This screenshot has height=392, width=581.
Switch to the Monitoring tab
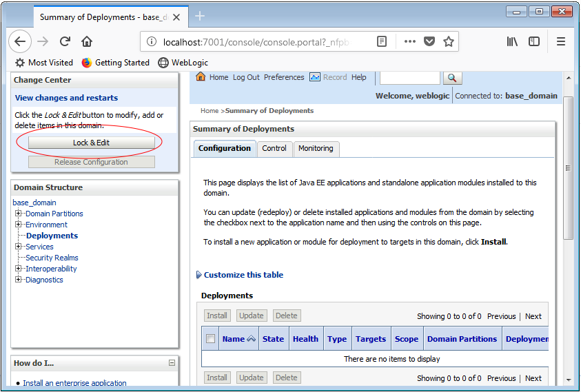coord(316,148)
